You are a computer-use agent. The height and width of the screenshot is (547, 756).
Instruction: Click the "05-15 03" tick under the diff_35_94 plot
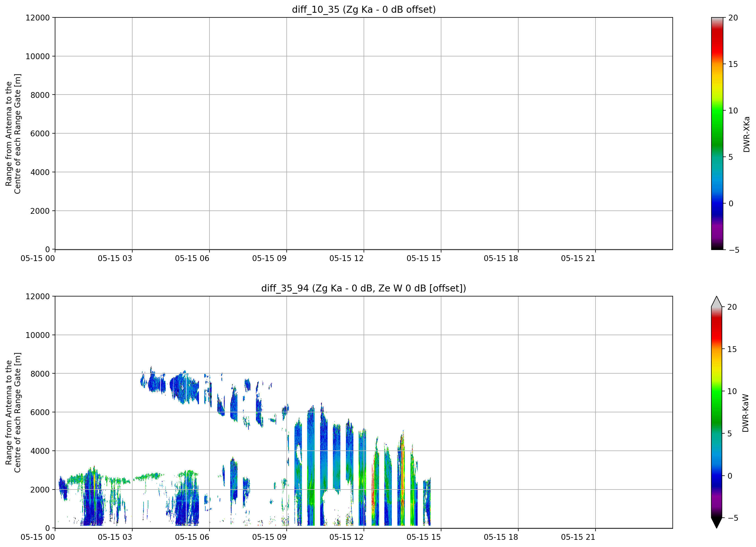point(115,537)
